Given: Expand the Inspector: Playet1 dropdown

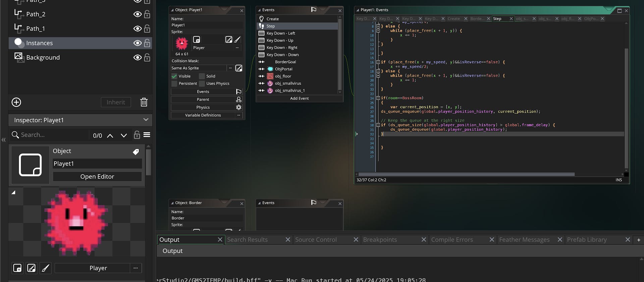Looking at the screenshot, I should point(146,120).
